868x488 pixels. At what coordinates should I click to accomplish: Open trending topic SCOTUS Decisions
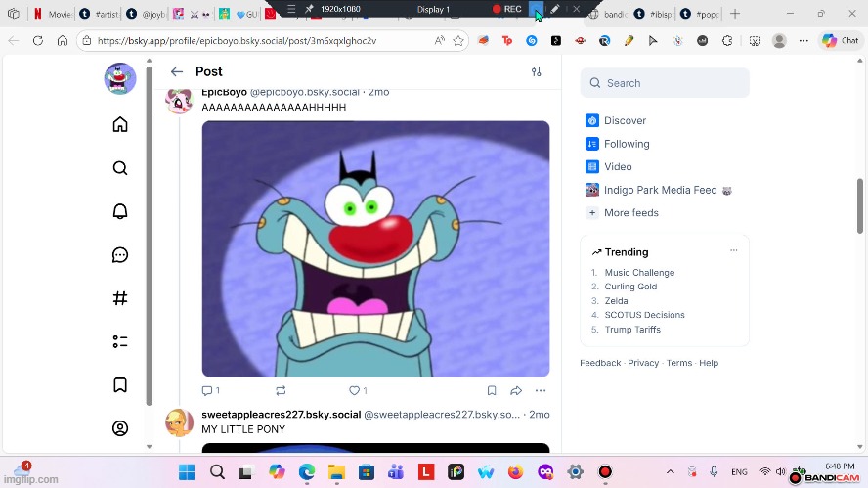pos(644,315)
